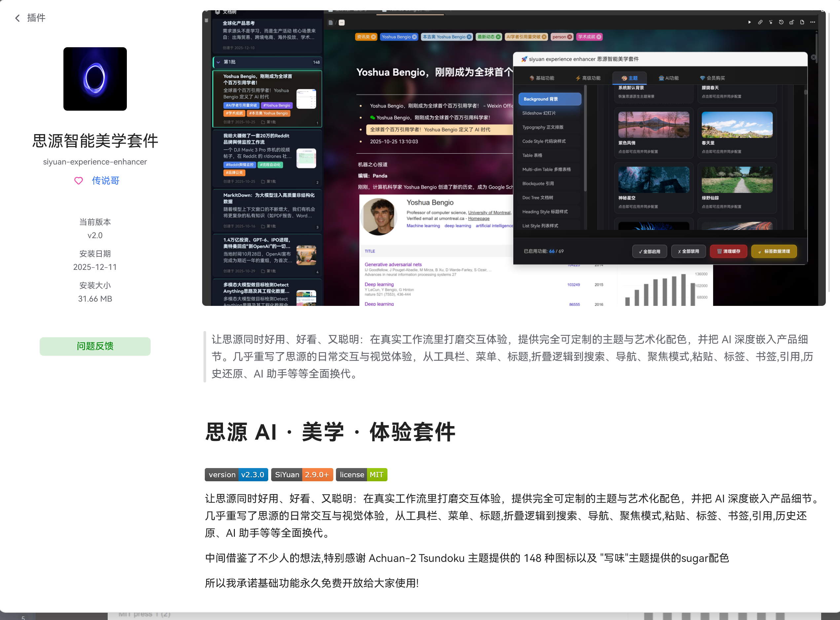Remove the 最新动态 tag chip
This screenshot has width=840, height=620.
tap(498, 37)
